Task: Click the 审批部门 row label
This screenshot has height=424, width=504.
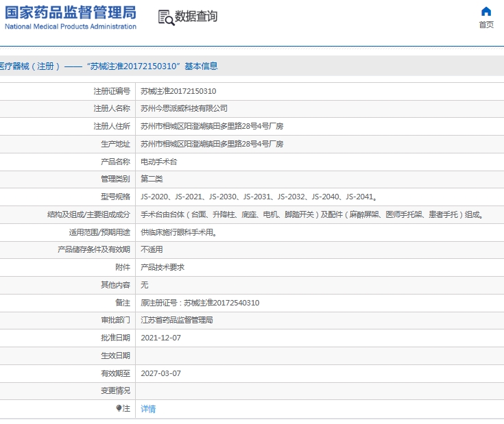Action: pyautogui.click(x=115, y=320)
